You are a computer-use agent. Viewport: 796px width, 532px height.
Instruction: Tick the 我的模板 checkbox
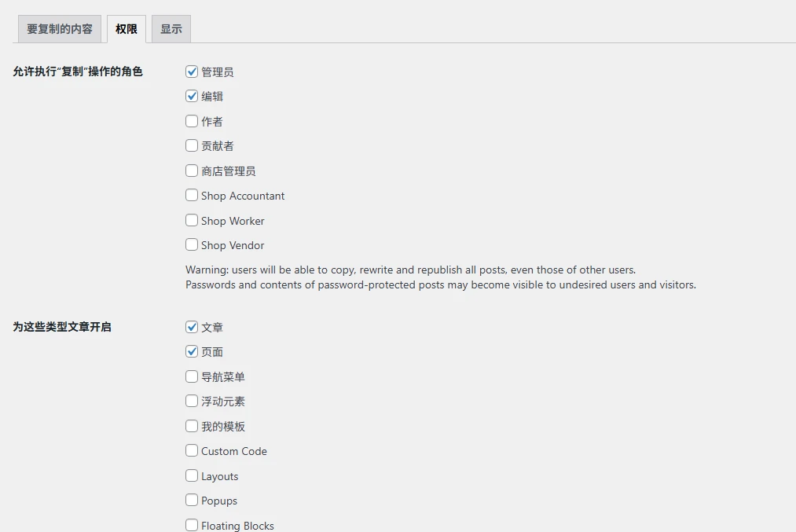point(192,426)
